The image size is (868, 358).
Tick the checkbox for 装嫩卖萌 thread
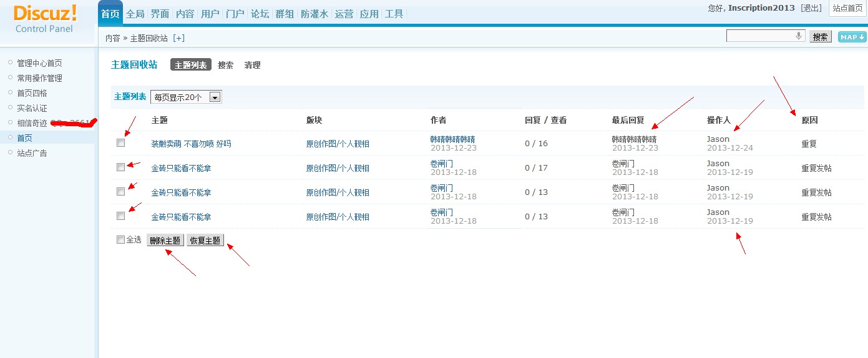[121, 143]
